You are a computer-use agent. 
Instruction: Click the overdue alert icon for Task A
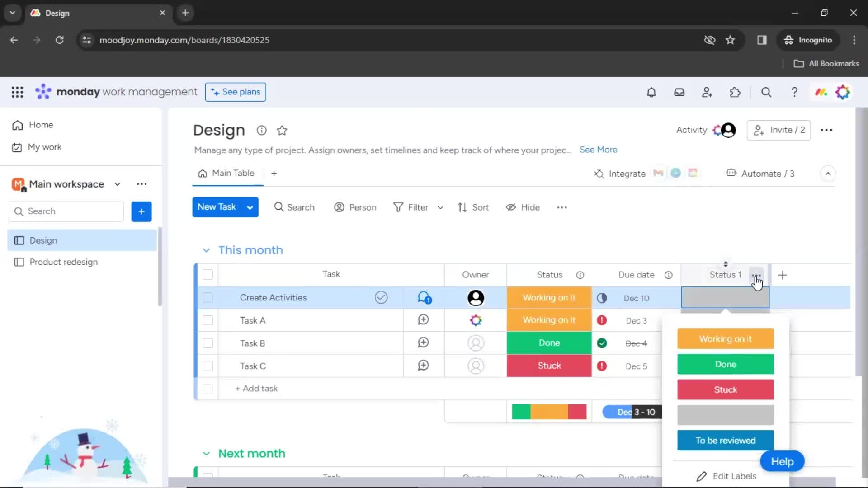coord(601,320)
